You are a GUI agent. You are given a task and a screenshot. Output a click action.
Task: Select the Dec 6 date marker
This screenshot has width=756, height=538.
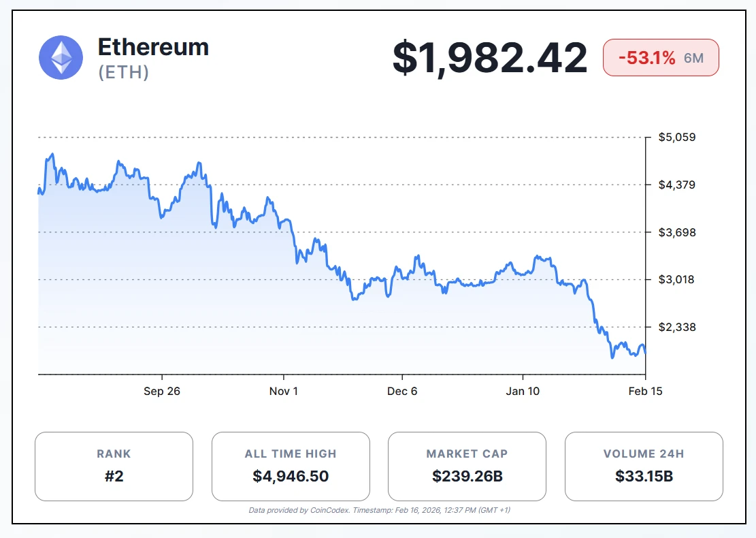point(402,391)
